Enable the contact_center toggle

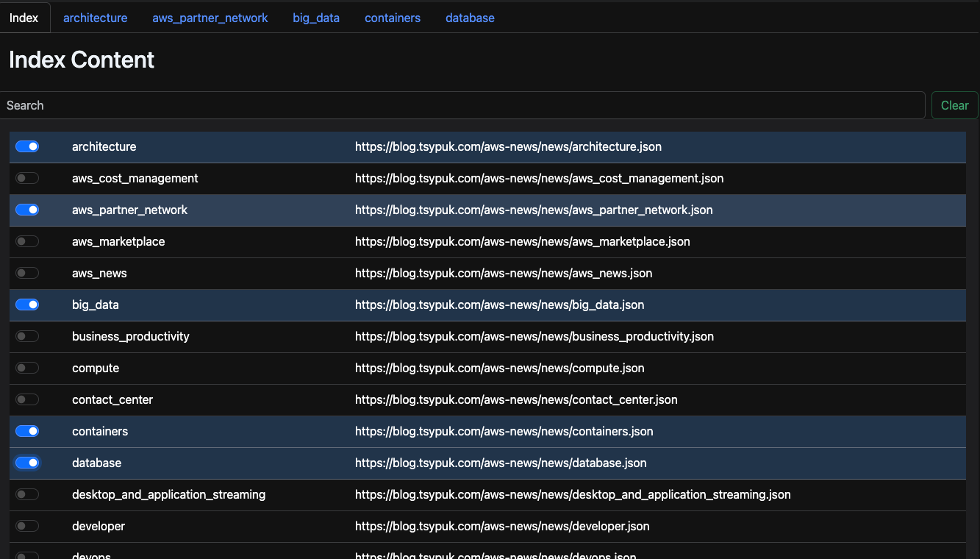pos(27,399)
